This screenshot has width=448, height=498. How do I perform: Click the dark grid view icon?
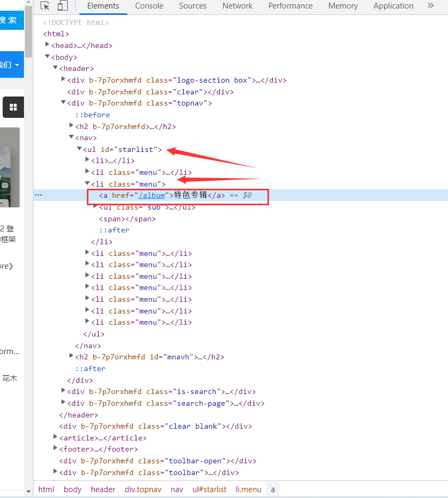pos(13,107)
